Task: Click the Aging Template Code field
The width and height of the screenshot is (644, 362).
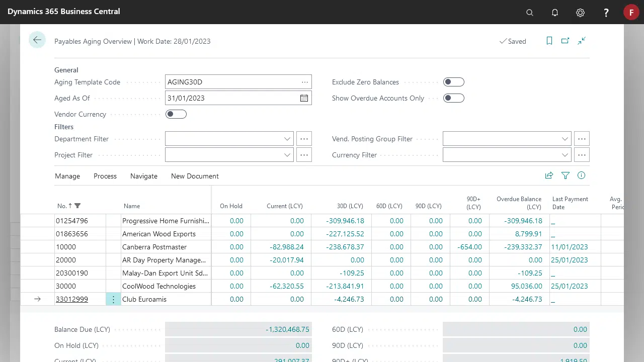Action: tap(231, 82)
